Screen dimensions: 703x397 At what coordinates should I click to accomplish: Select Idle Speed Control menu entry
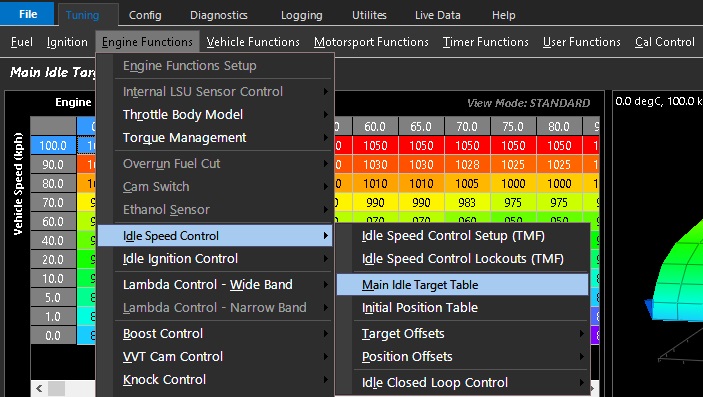(215, 236)
